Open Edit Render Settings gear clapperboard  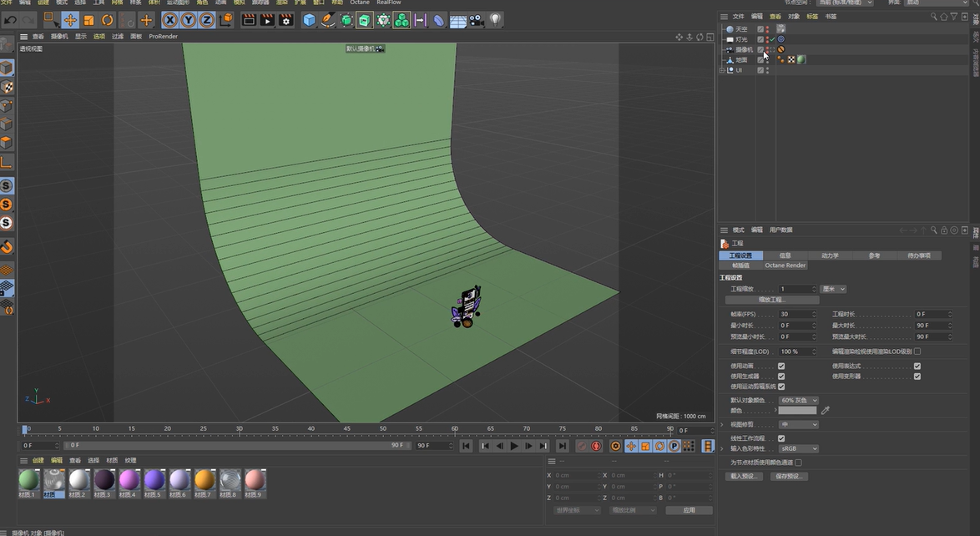pos(286,20)
